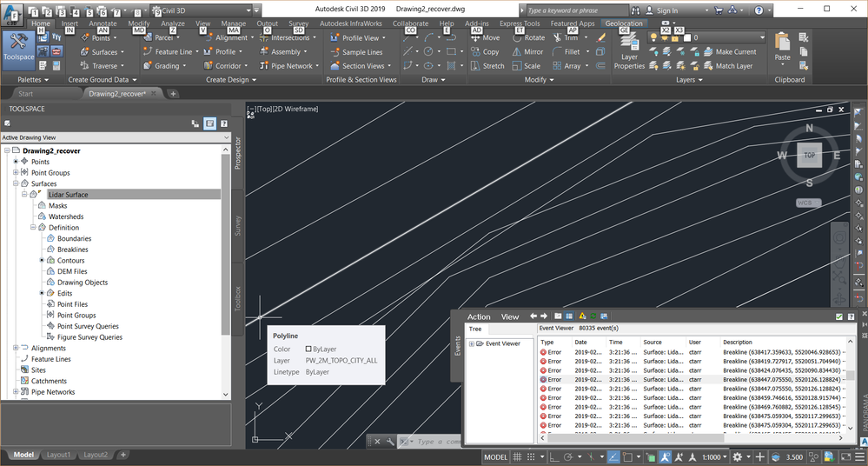The width and height of the screenshot is (868, 466).
Task: Select the Mirror tool
Action: pyautogui.click(x=527, y=51)
